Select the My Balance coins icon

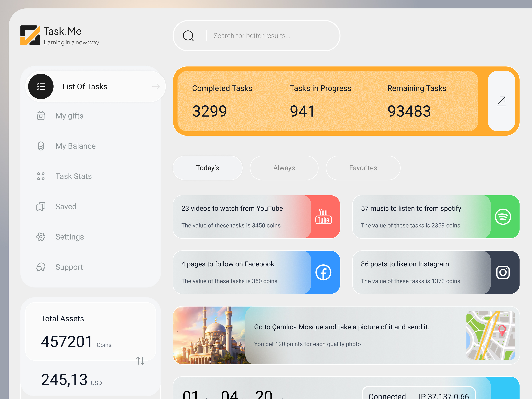(41, 146)
